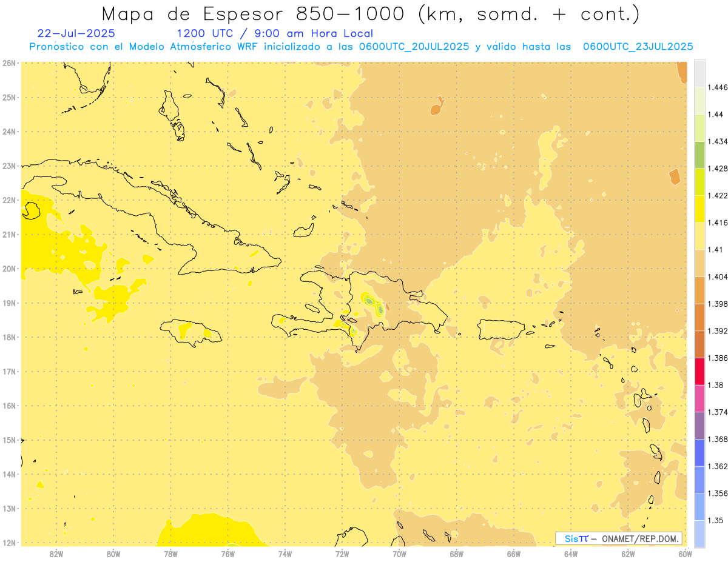728x562 pixels.
Task: Click the '68W' longitude axis label
Action: tap(457, 554)
